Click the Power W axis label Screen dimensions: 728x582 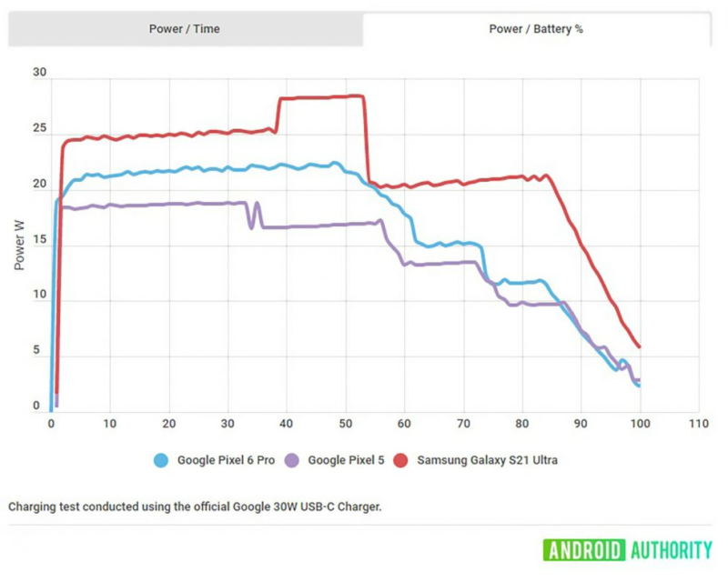(x=20, y=243)
